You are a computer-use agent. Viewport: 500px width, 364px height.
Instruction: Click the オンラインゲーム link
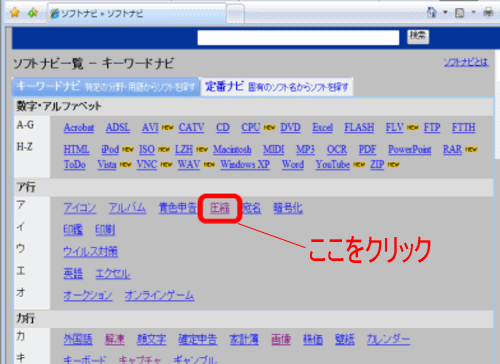pos(159,295)
